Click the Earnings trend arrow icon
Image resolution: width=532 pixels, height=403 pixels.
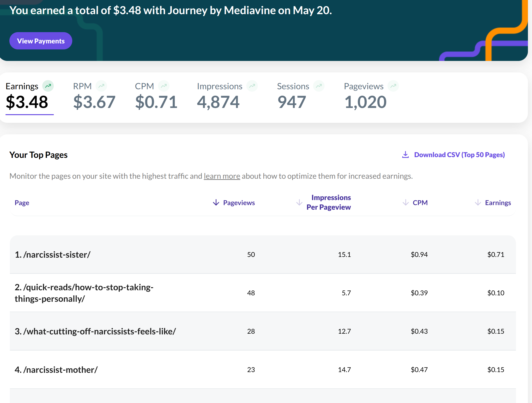pos(48,86)
